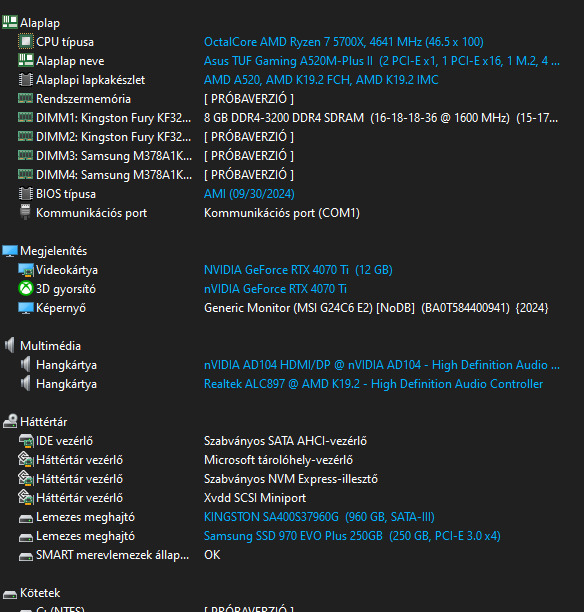Click the CPU típusa chip icon
The image size is (584, 612).
pos(26,41)
